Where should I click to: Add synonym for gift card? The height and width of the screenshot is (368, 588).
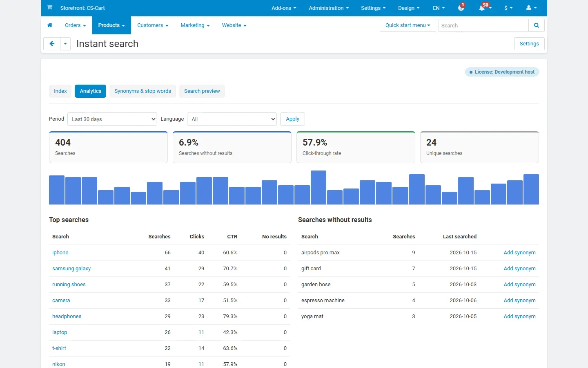[519, 269]
